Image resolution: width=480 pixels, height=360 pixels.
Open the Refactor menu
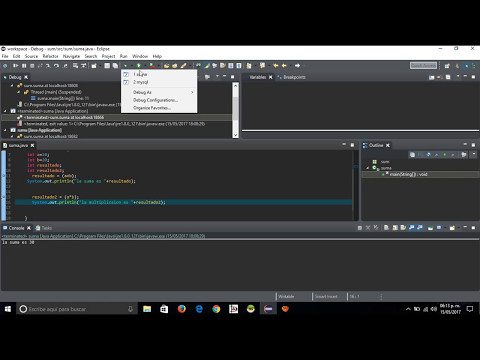(x=50, y=56)
